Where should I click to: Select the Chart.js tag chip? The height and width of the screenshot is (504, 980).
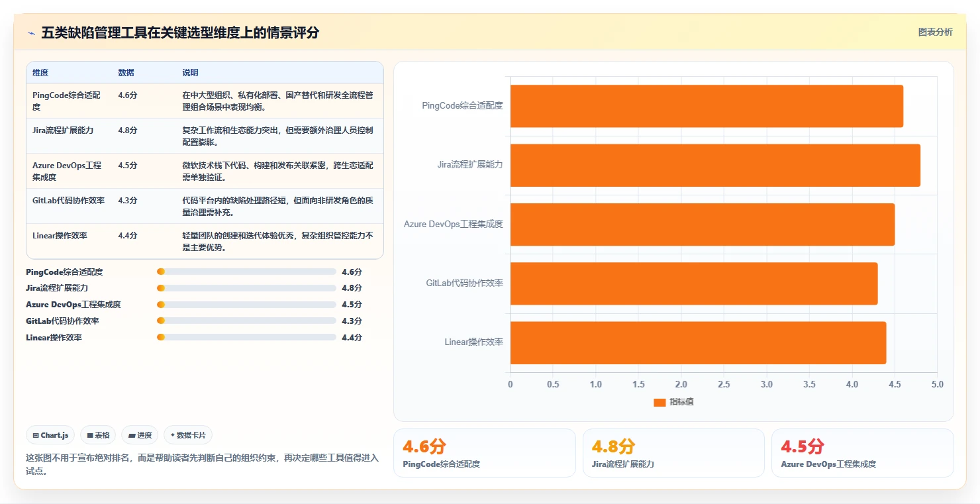[x=51, y=435]
